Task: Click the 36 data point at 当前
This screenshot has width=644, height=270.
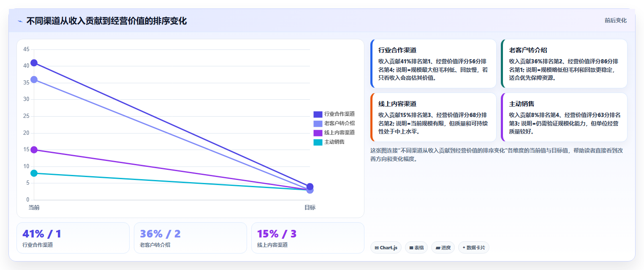Action: click(x=34, y=79)
